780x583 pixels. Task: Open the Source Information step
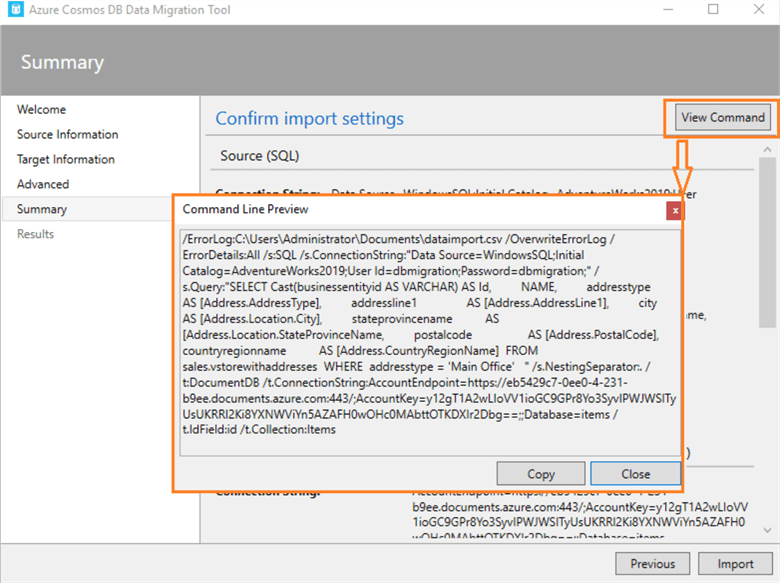(68, 134)
